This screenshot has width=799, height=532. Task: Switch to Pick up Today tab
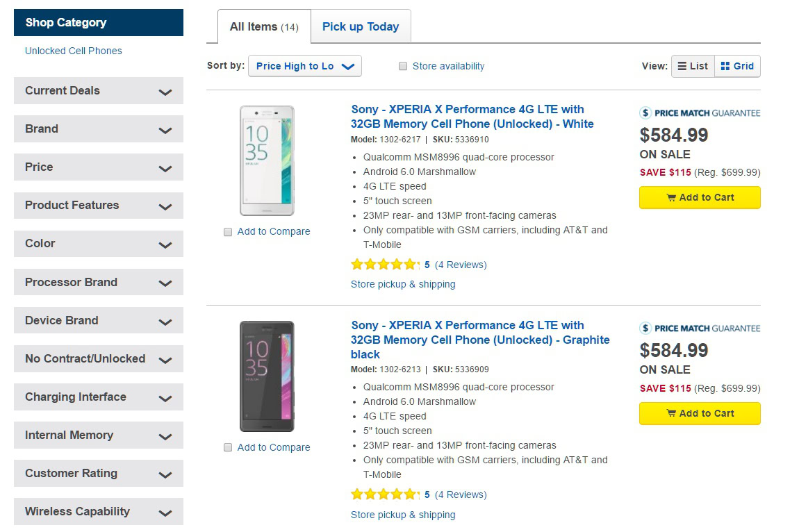(x=361, y=27)
